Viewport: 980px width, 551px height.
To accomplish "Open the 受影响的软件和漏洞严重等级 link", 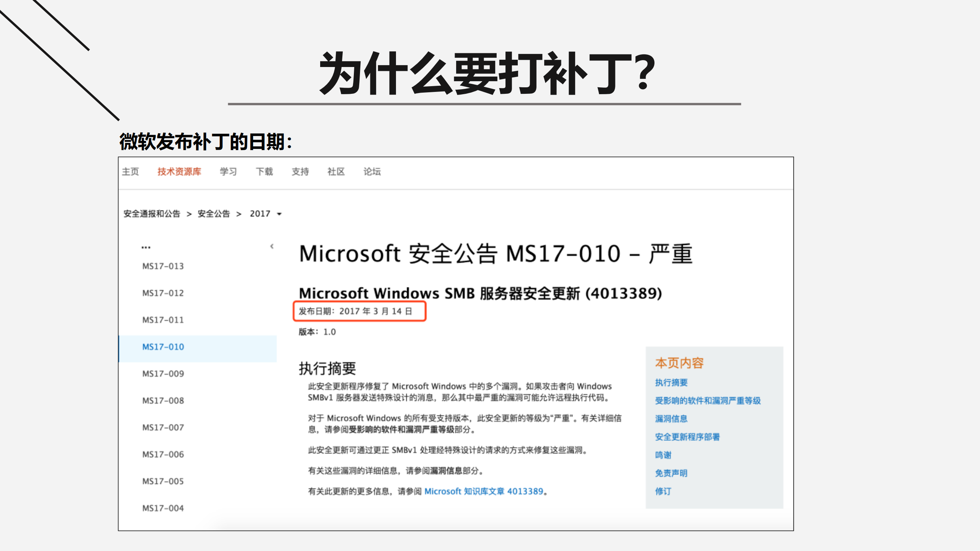I will [707, 401].
